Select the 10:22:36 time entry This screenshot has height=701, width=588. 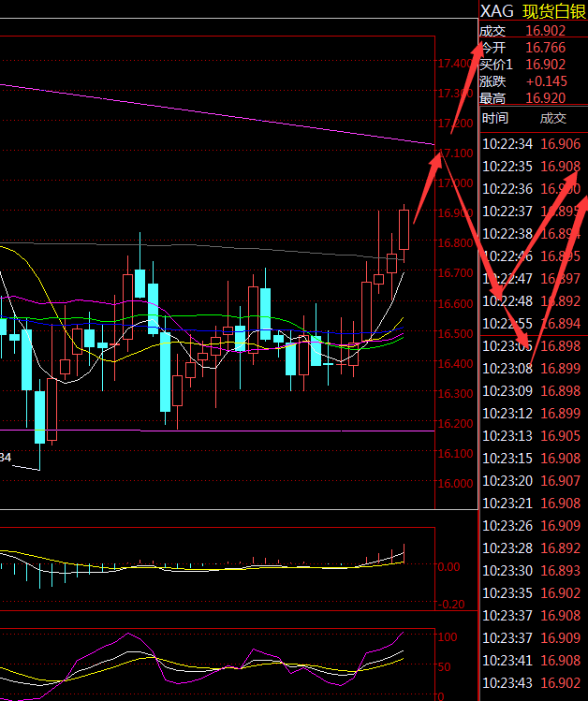click(x=507, y=189)
